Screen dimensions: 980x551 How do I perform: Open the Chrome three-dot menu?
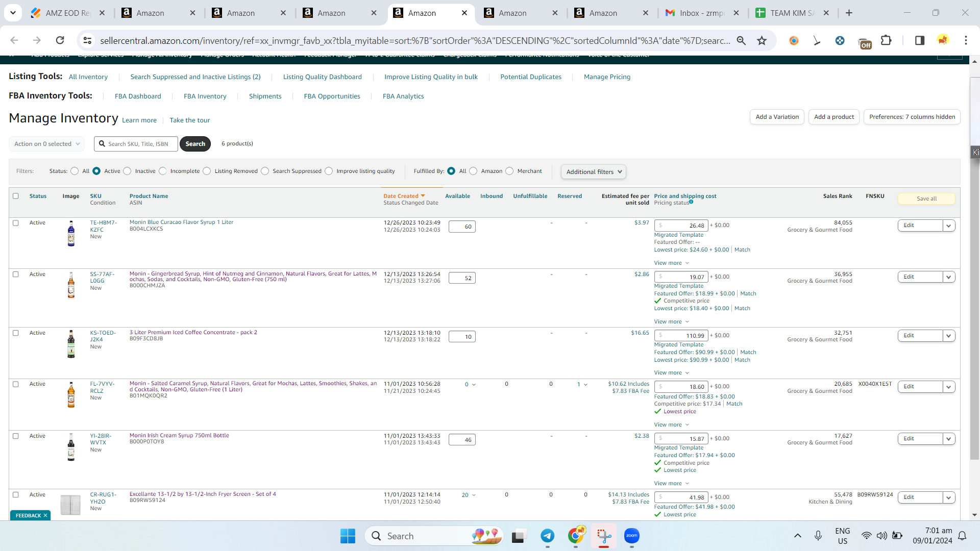966,40
